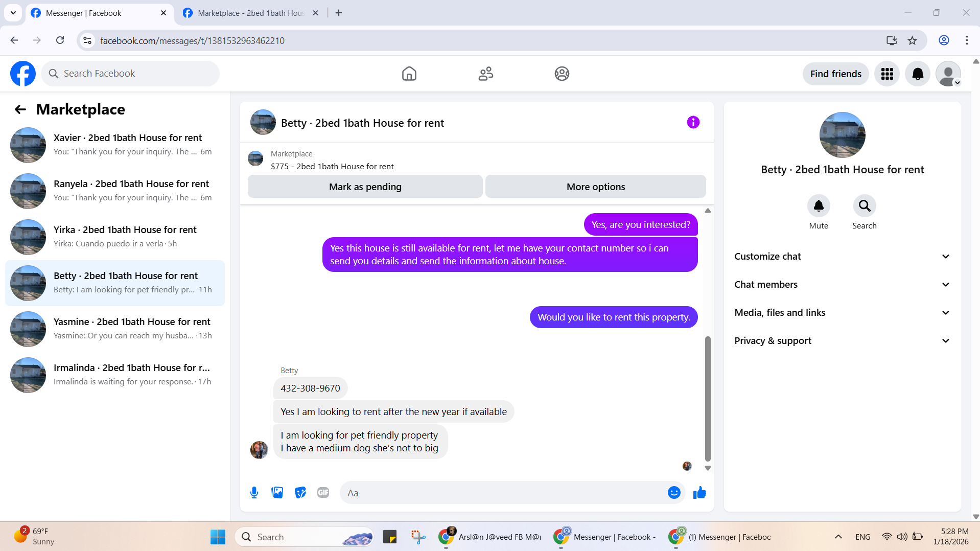980x551 pixels.
Task: Click Betty's profile picture beside her messages
Action: [259, 450]
